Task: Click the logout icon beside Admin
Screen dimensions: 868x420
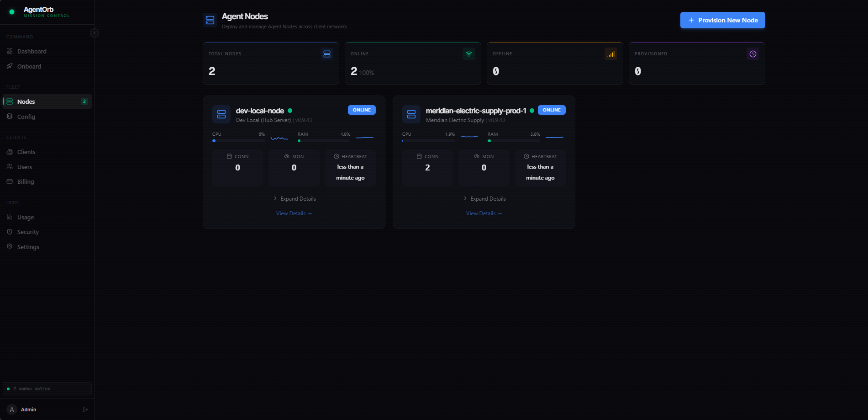Action: (x=85, y=409)
